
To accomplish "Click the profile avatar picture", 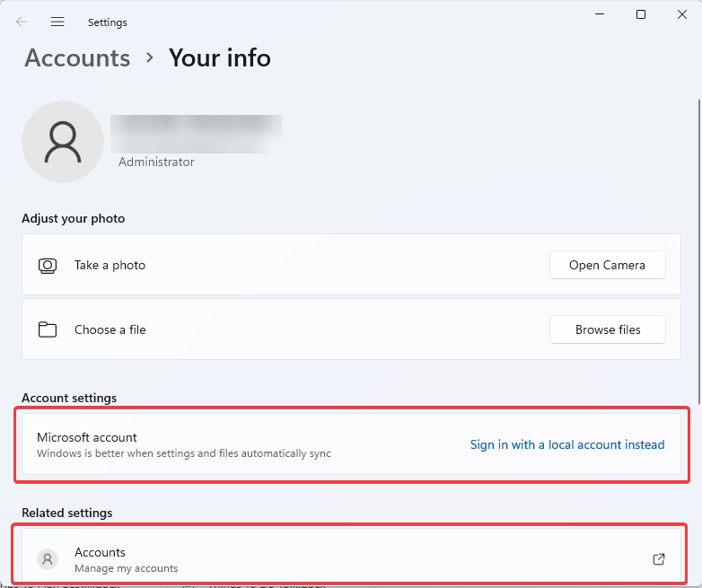I will [x=63, y=142].
